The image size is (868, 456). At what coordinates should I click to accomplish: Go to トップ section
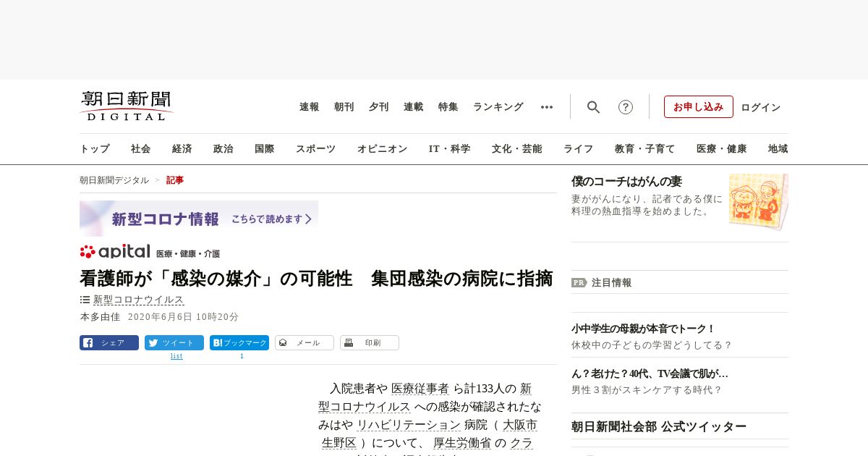tap(95, 149)
